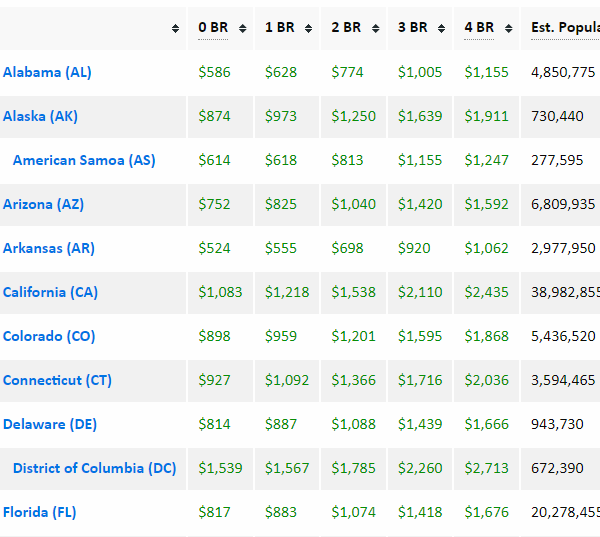The height and width of the screenshot is (537, 600).
Task: Open the Connecticut (CT) link
Action: point(57,380)
